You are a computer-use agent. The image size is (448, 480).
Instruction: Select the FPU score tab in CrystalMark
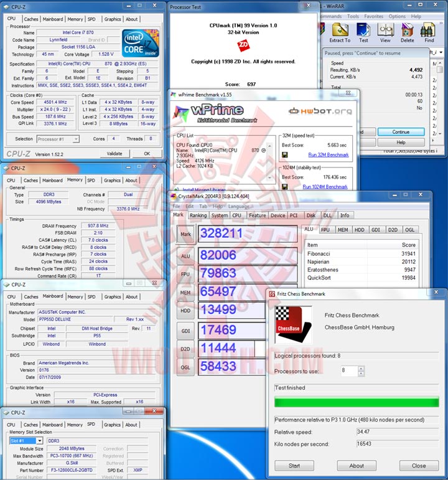(x=325, y=230)
